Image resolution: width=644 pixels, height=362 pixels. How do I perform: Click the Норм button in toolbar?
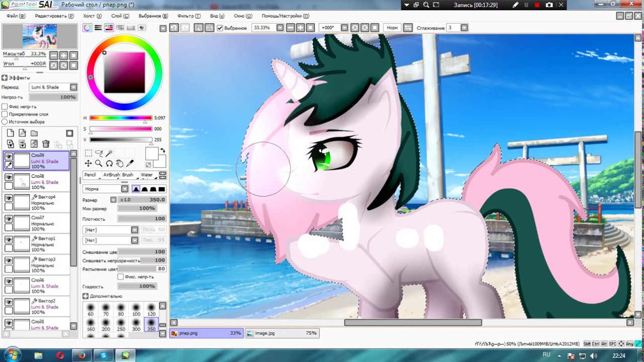(x=392, y=28)
